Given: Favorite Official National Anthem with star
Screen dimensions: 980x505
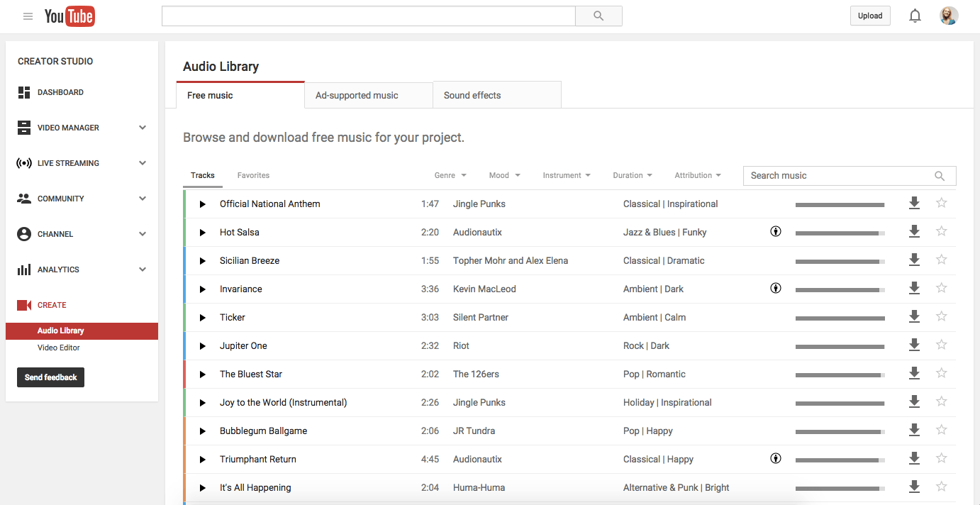Looking at the screenshot, I should click(942, 203).
